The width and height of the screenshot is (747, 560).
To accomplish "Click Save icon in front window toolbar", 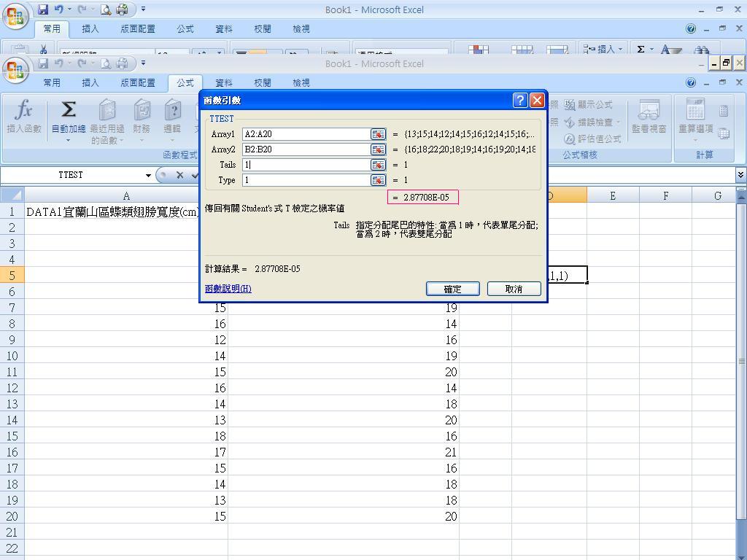I will point(43,63).
